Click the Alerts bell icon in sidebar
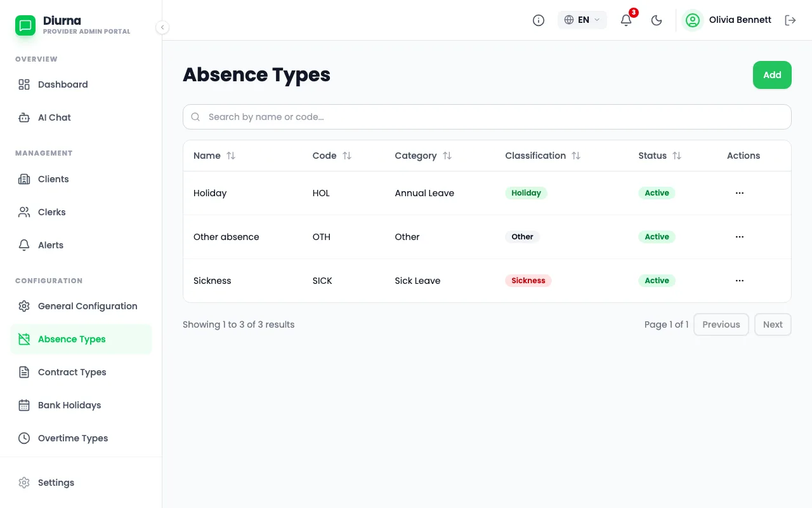This screenshot has height=508, width=812. click(24, 245)
